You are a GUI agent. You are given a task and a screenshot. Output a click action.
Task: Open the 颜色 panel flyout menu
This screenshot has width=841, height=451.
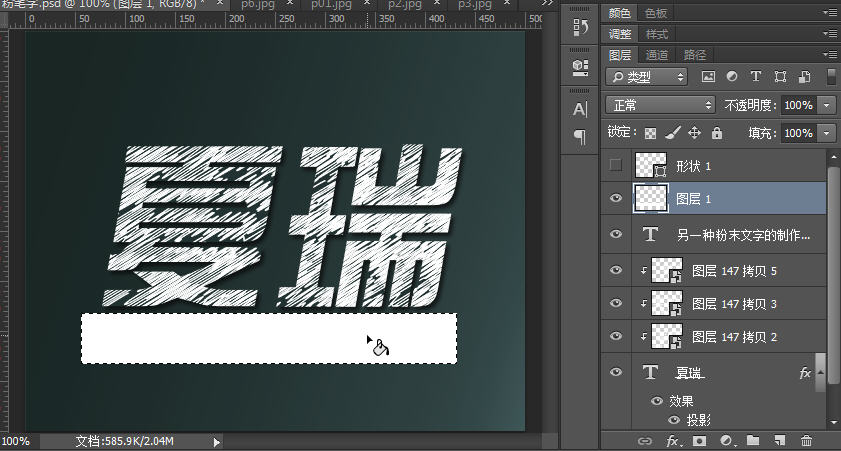click(830, 12)
